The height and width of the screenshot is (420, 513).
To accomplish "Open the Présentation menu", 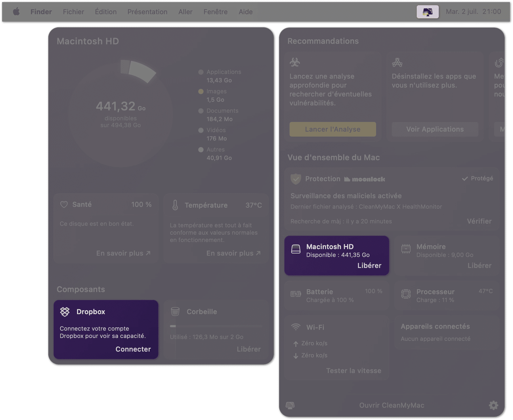I will pyautogui.click(x=147, y=12).
